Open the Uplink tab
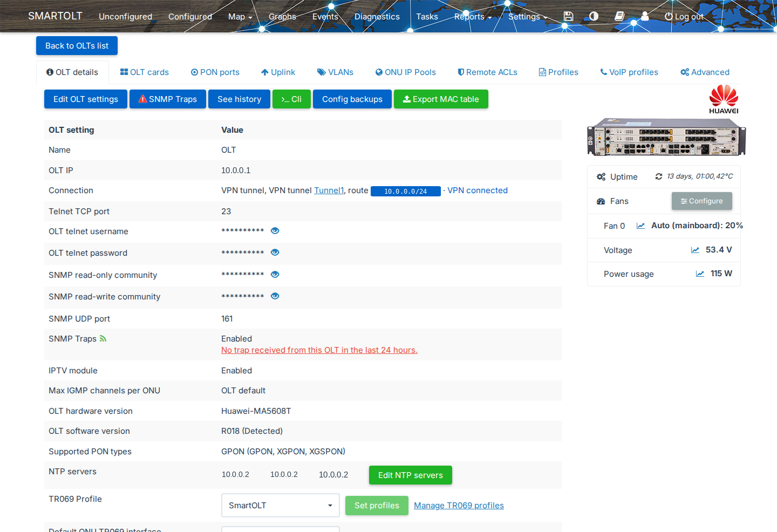 tap(278, 72)
